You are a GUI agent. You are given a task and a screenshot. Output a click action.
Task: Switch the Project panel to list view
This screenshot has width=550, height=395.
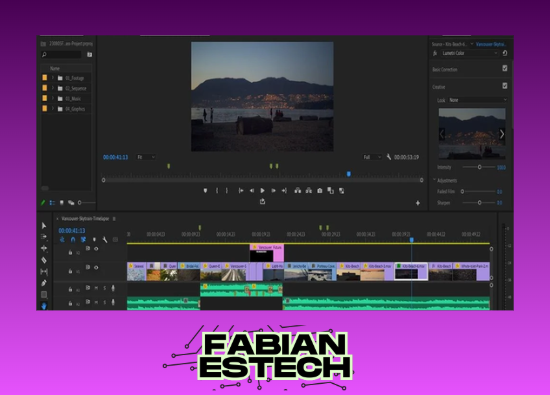[x=52, y=202]
